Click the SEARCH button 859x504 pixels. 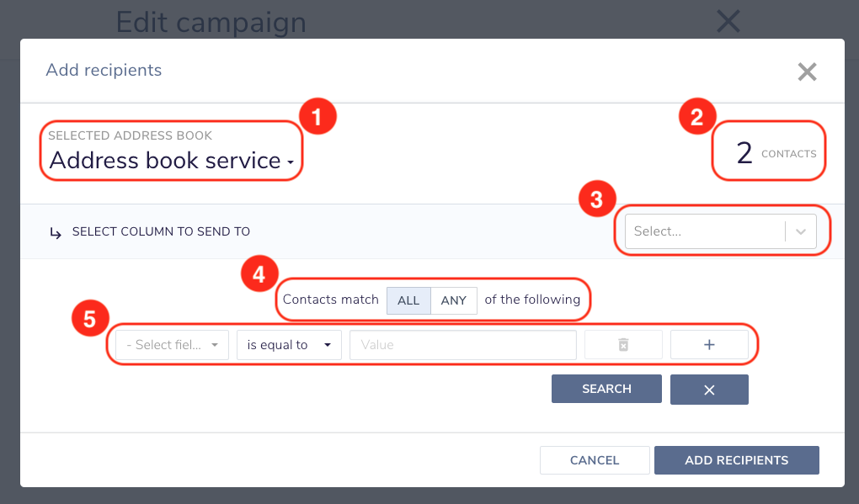pos(606,389)
